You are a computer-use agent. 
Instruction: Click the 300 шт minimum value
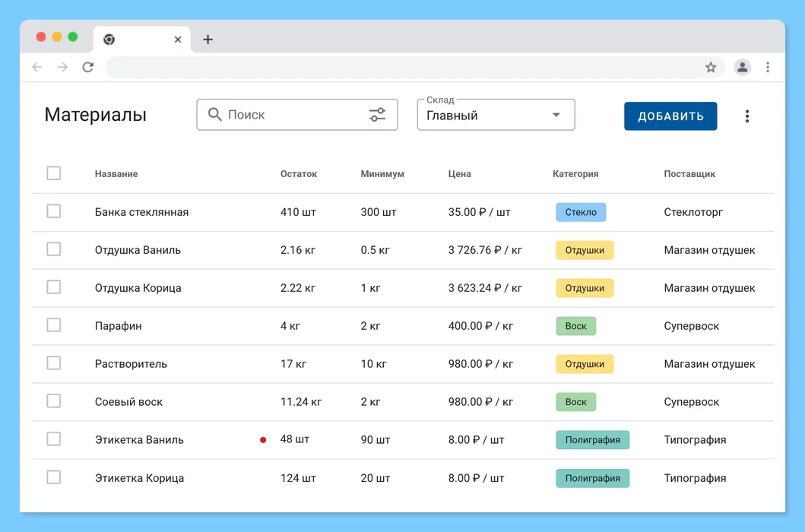(379, 212)
